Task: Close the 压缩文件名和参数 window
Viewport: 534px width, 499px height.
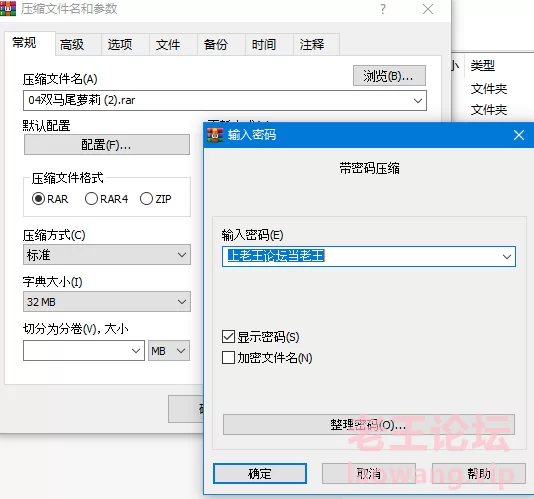Action: (x=428, y=9)
